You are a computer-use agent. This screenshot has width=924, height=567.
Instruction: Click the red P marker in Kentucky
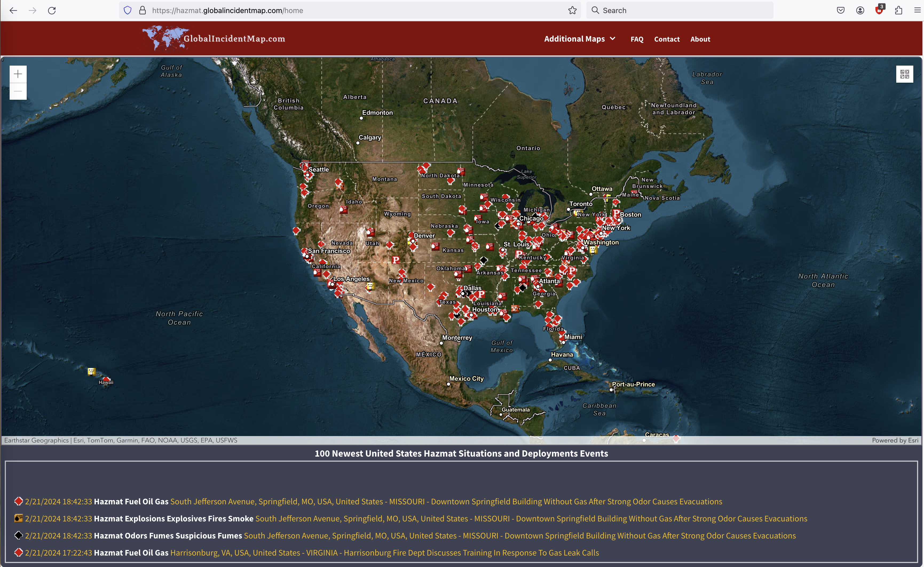pyautogui.click(x=519, y=254)
